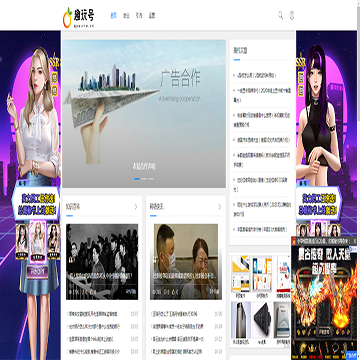The width and height of the screenshot is (360, 360).
Task: Open article image of masked man and crying woman
Action: click(x=186, y=262)
